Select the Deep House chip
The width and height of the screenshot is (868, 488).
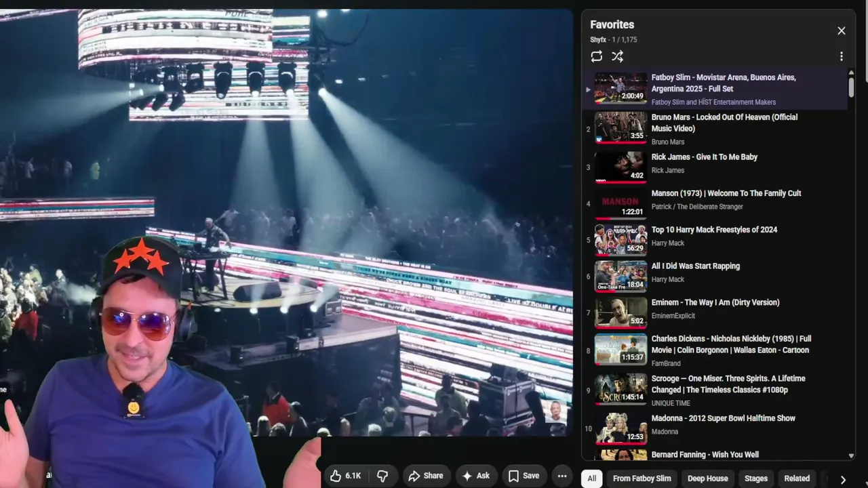point(707,479)
